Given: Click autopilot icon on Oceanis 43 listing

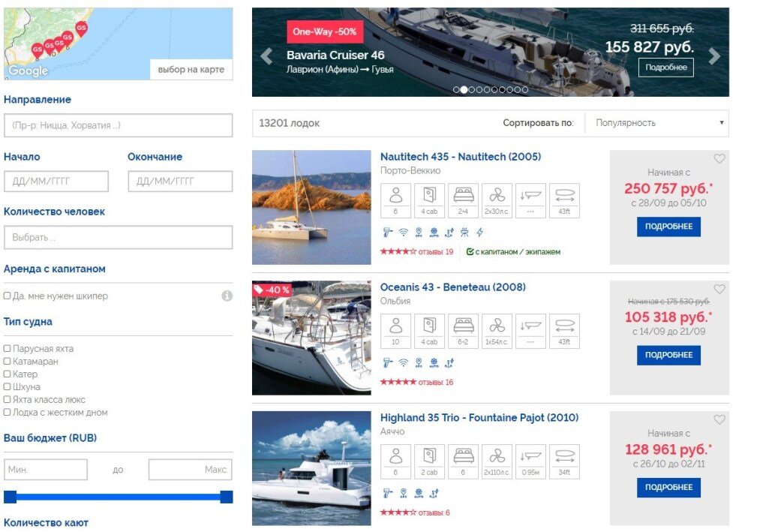Looking at the screenshot, I should (x=434, y=362).
